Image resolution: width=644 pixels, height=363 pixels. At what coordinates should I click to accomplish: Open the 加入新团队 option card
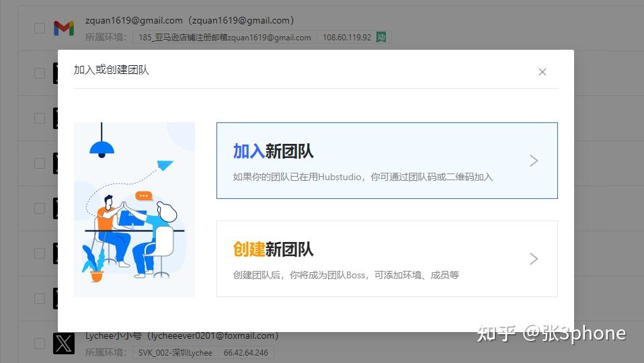coord(387,161)
